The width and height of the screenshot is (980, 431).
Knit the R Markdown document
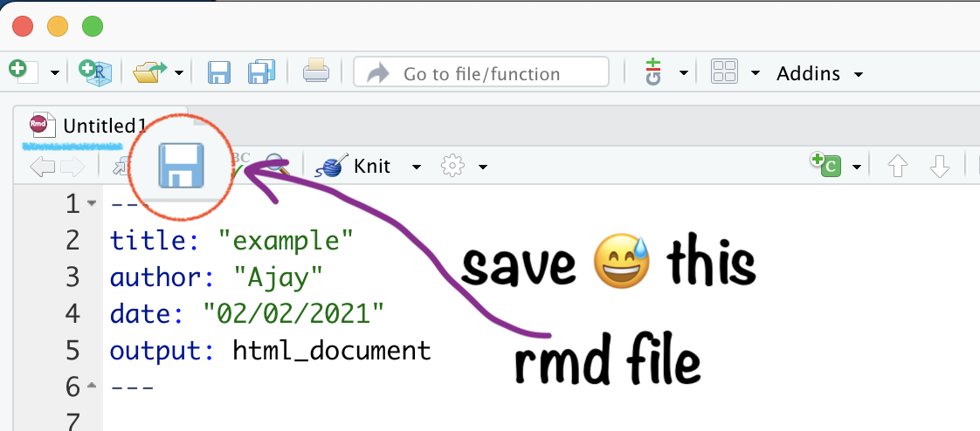[x=356, y=166]
